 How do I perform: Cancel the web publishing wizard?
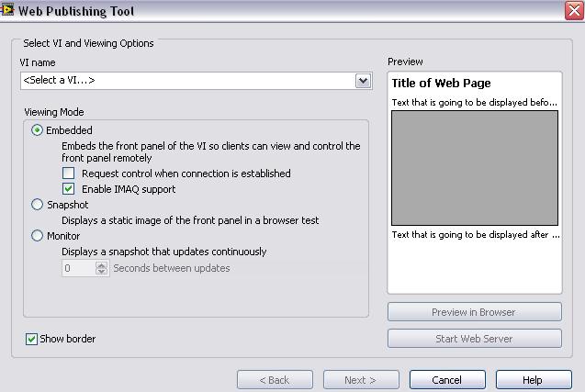(x=447, y=380)
